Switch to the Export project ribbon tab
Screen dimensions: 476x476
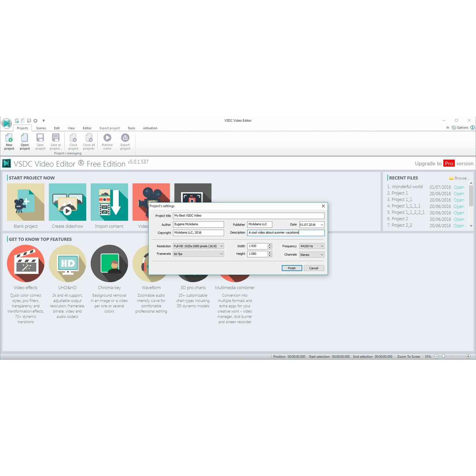pos(109,128)
